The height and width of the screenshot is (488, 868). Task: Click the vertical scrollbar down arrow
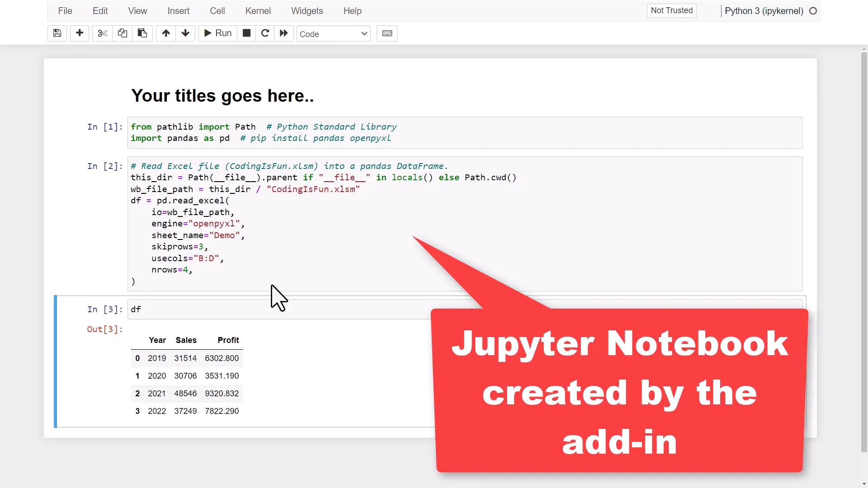point(864,484)
